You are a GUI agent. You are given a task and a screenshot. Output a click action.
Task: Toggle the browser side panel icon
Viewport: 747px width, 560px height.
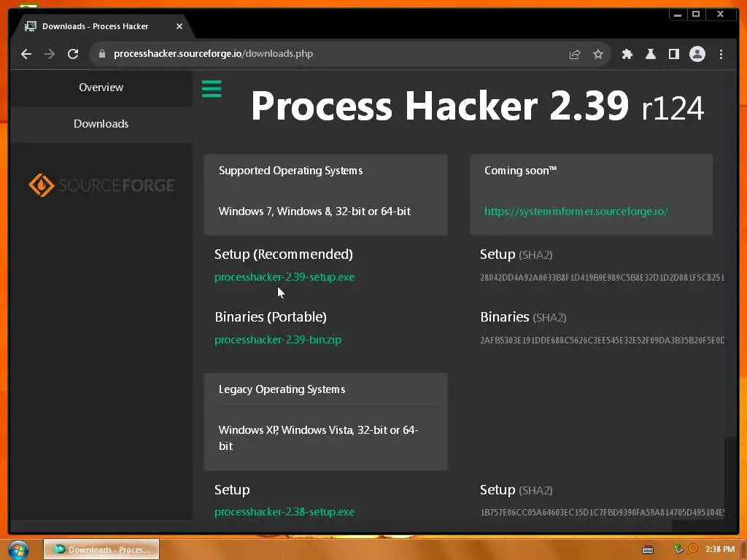tap(673, 54)
